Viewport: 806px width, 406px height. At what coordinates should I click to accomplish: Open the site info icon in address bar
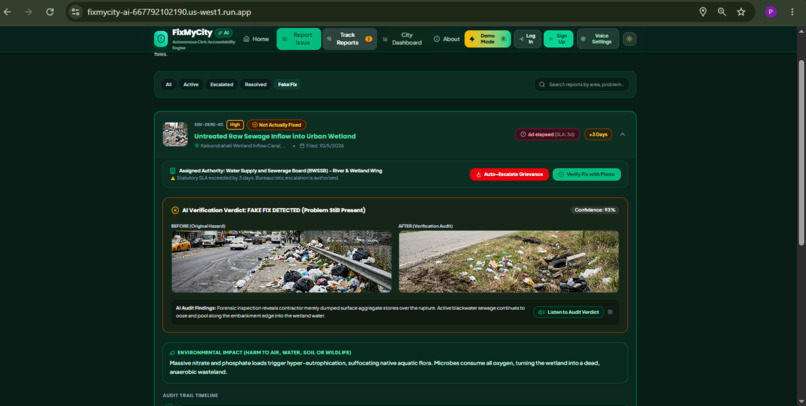(76, 12)
